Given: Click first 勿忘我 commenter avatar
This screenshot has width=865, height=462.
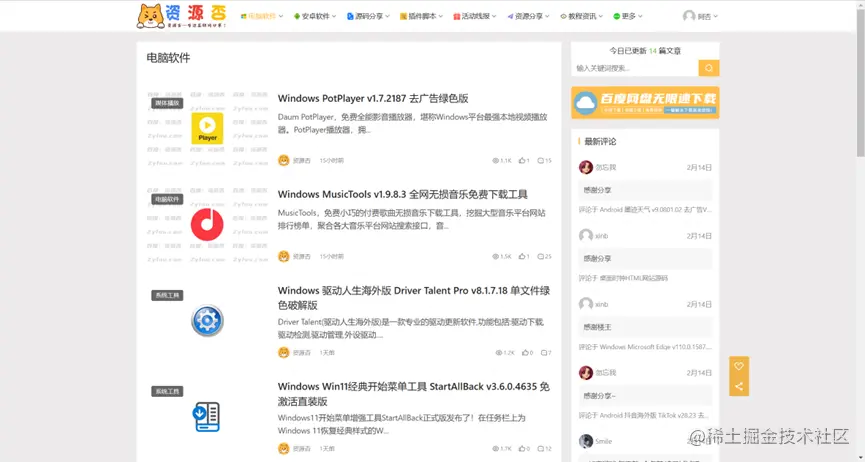Looking at the screenshot, I should [x=585, y=167].
